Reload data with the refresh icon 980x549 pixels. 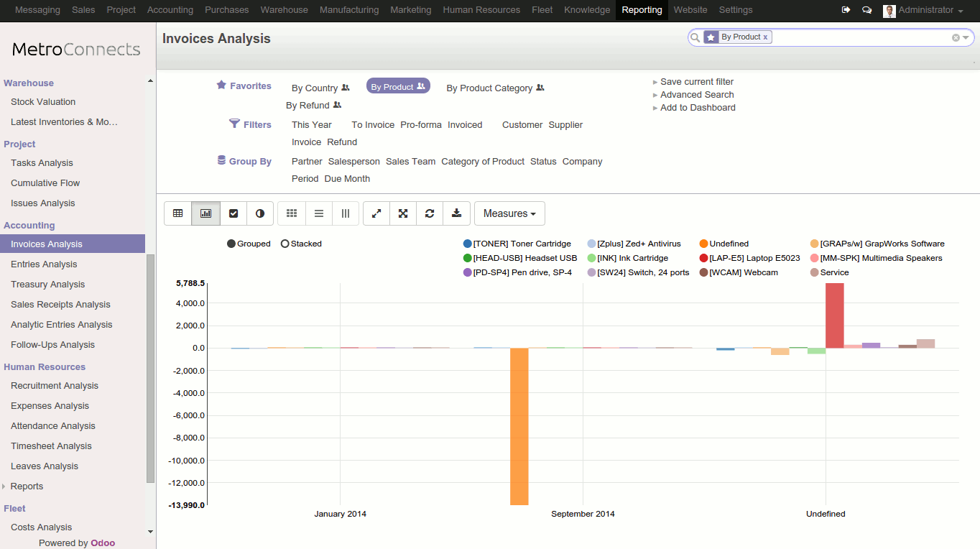click(430, 213)
